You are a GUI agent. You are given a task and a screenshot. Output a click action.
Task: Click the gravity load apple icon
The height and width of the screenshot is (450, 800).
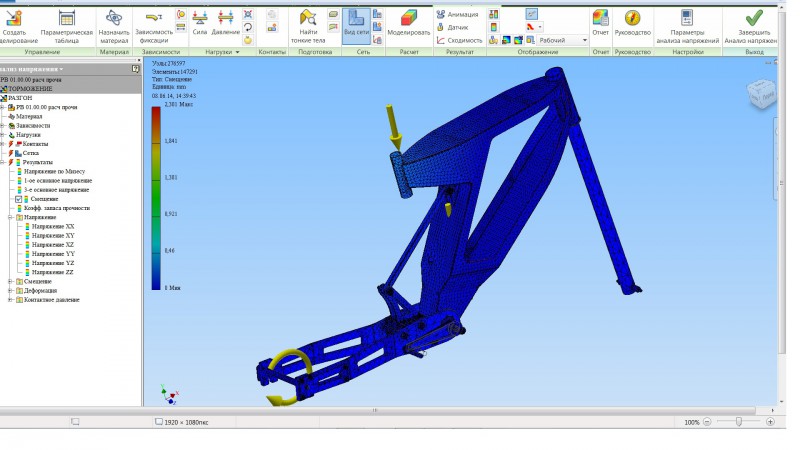click(x=248, y=40)
